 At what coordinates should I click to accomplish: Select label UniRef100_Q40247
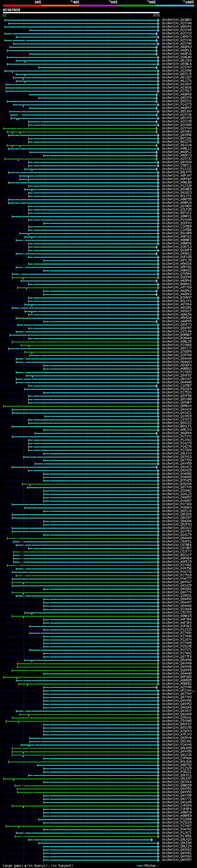click(176, 379)
